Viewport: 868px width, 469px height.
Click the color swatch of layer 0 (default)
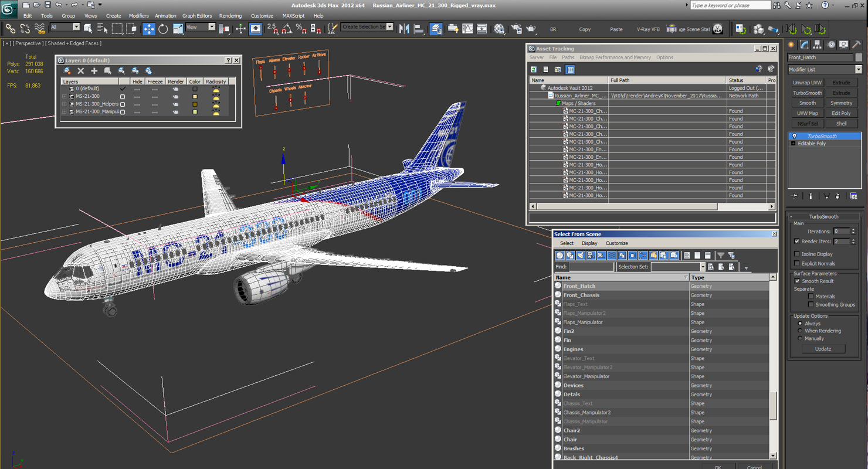pyautogui.click(x=195, y=89)
